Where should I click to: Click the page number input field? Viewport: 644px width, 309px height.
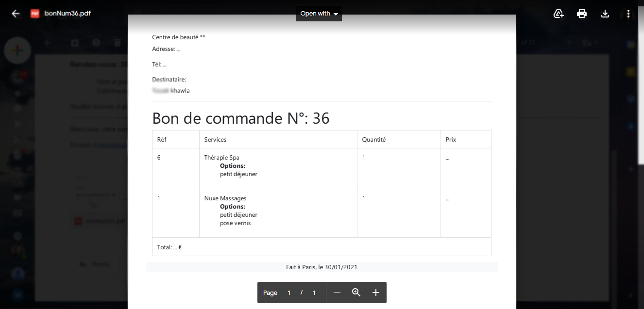click(288, 293)
